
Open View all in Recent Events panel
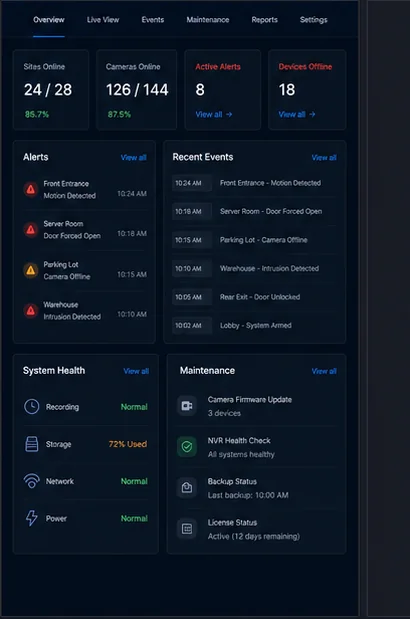point(324,158)
